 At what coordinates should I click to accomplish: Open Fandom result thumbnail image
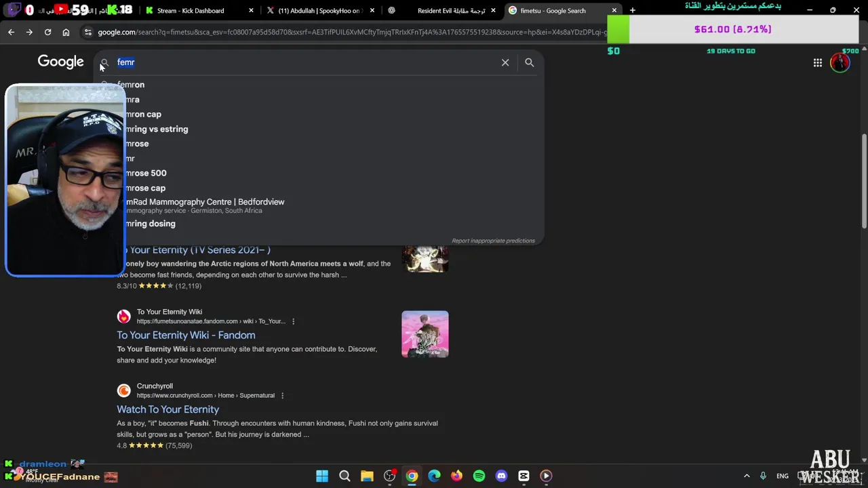pos(425,334)
